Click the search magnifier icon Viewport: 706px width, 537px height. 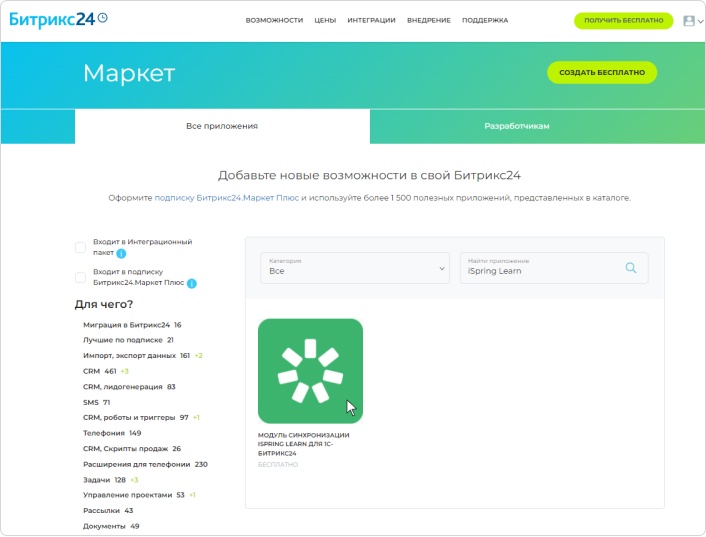coord(631,268)
